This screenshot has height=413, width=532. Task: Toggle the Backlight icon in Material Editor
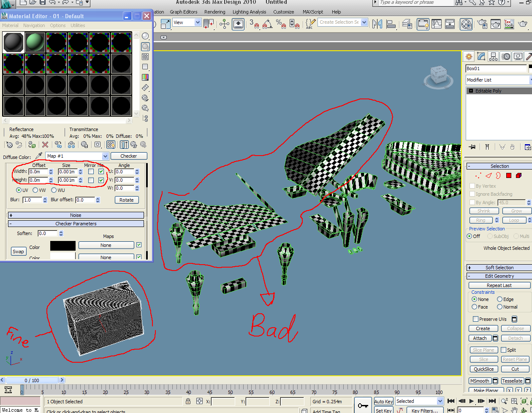145,46
